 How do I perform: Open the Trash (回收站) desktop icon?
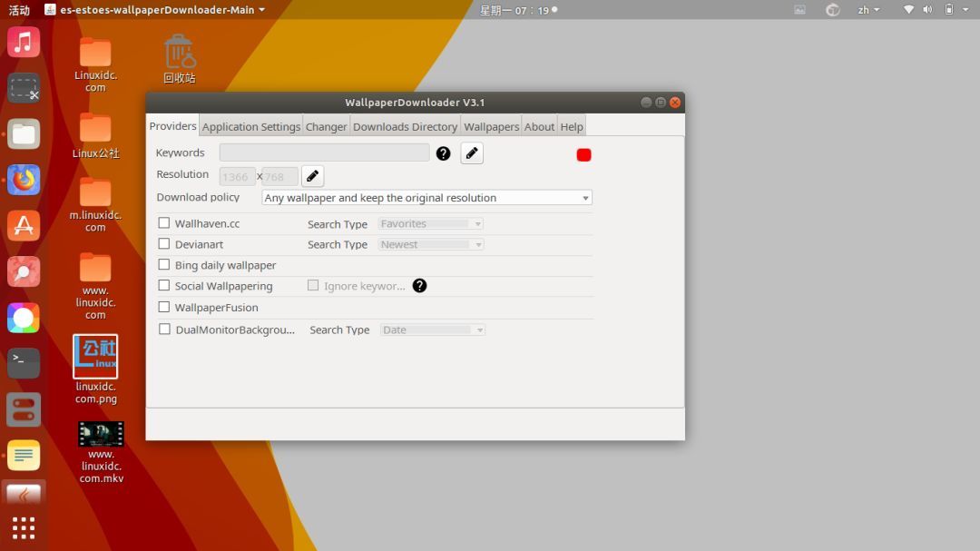pyautogui.click(x=180, y=59)
